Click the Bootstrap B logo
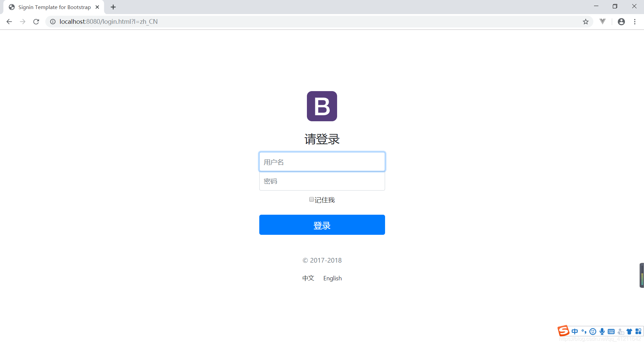 [x=322, y=106]
